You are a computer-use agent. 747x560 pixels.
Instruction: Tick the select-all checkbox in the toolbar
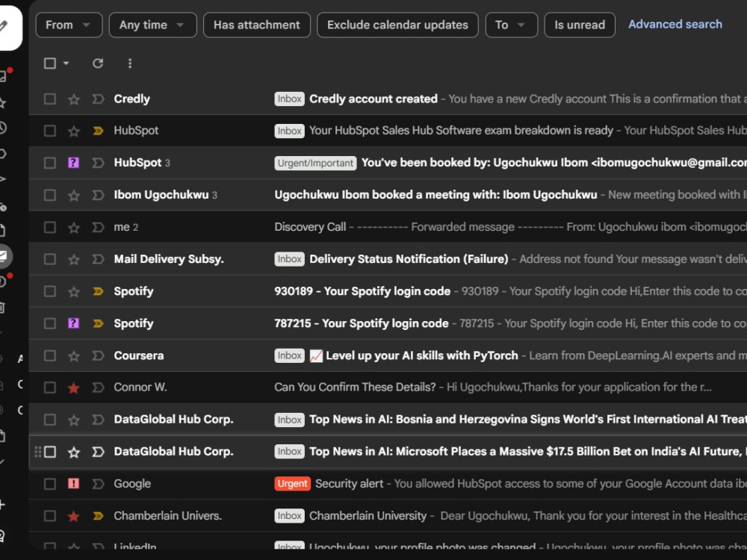pos(50,63)
